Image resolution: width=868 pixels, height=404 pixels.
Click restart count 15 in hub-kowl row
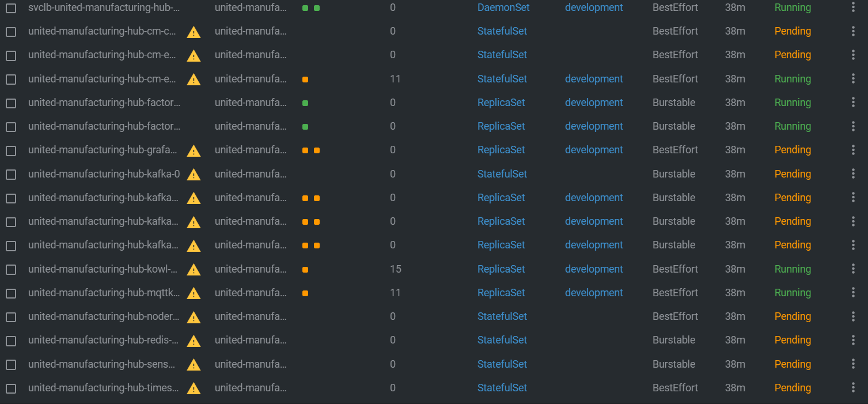coord(395,269)
